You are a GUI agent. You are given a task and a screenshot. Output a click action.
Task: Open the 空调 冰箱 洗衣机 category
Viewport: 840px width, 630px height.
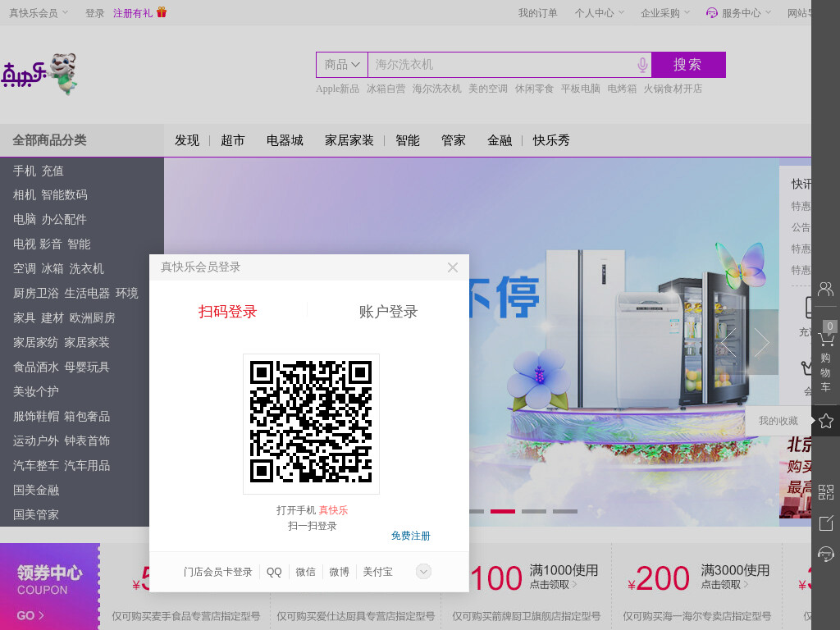(x=58, y=268)
